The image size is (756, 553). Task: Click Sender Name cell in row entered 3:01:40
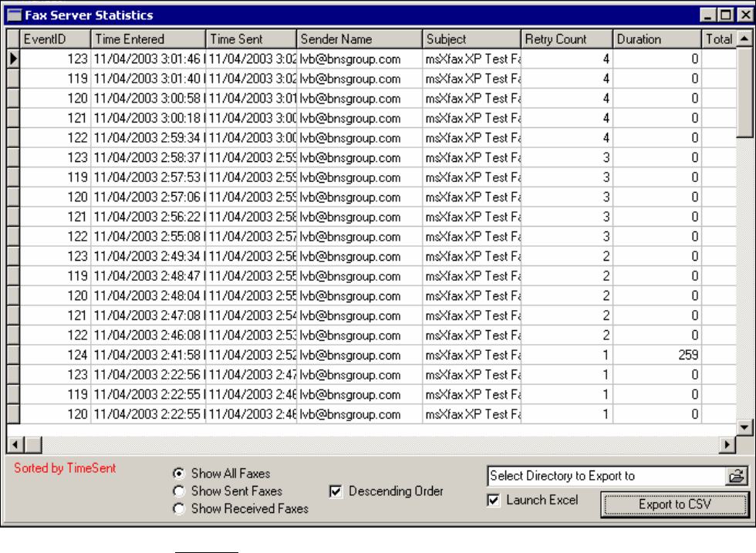coord(359,79)
